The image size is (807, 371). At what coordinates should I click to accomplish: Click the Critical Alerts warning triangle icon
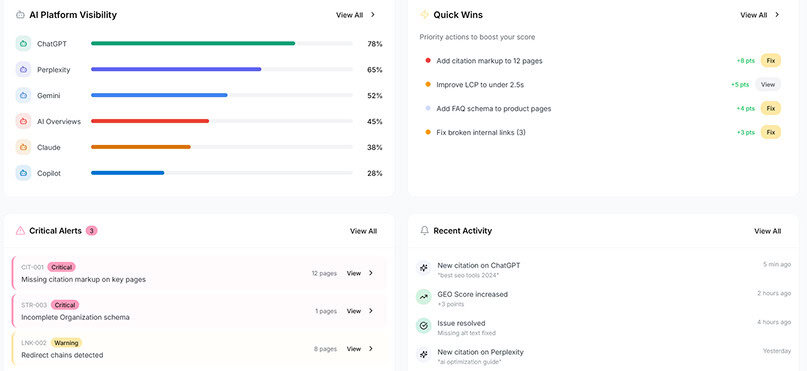(20, 231)
